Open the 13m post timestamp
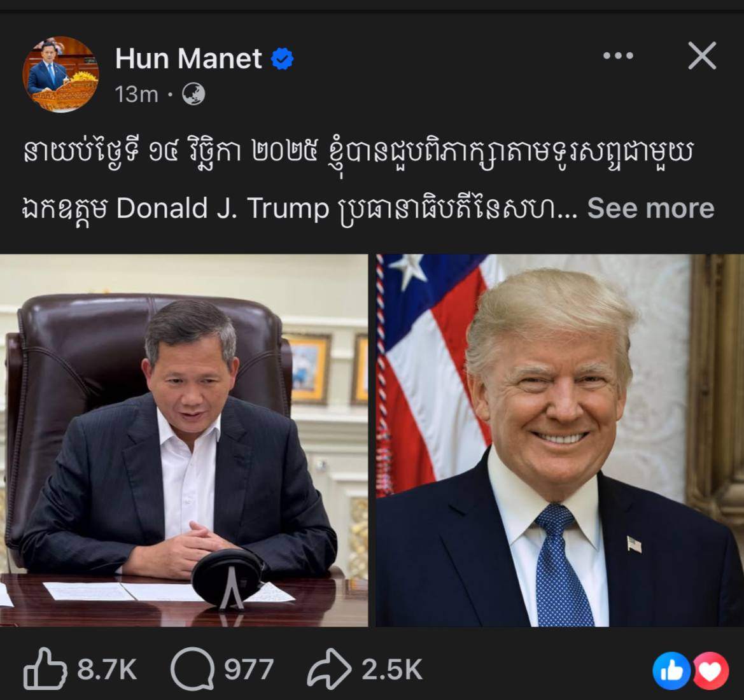744x700 pixels. point(136,94)
